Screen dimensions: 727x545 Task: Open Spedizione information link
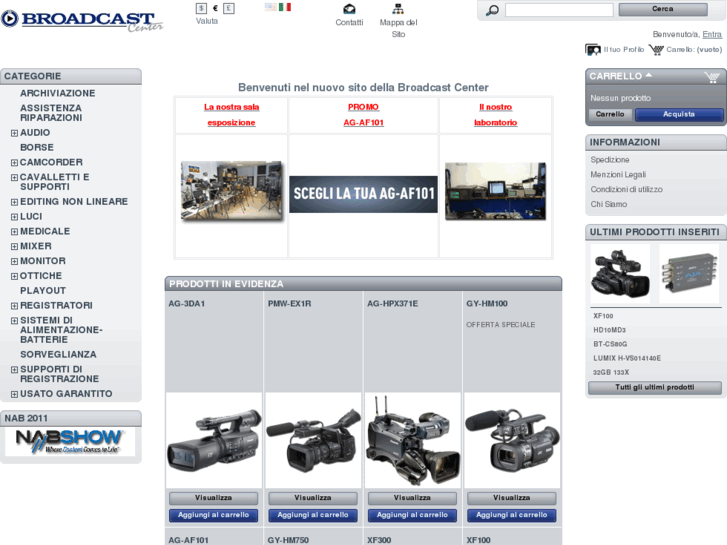pyautogui.click(x=610, y=160)
